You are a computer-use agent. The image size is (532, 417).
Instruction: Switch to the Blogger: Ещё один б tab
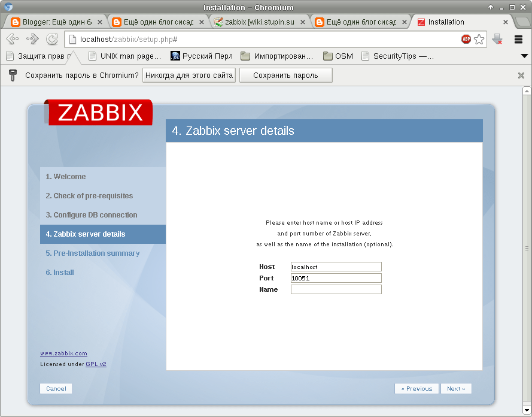(56, 22)
